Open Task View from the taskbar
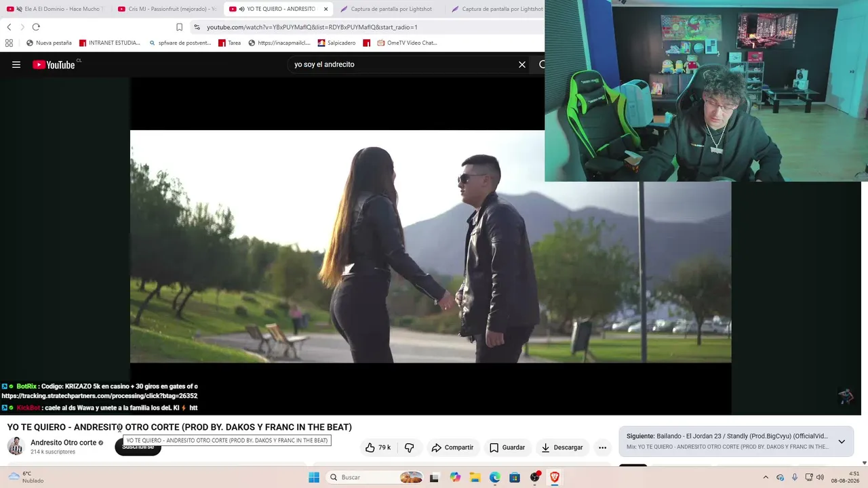Image resolution: width=868 pixels, height=488 pixels. (434, 477)
